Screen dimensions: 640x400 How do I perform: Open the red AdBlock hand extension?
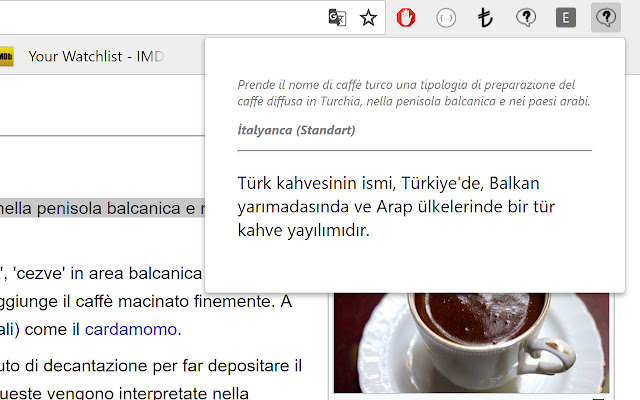click(x=406, y=18)
